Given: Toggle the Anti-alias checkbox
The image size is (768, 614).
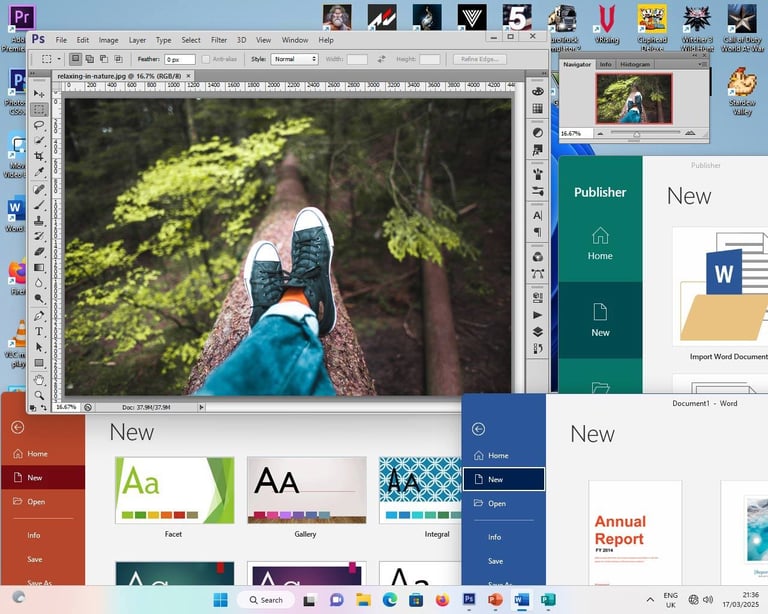Looking at the screenshot, I should tap(206, 59).
